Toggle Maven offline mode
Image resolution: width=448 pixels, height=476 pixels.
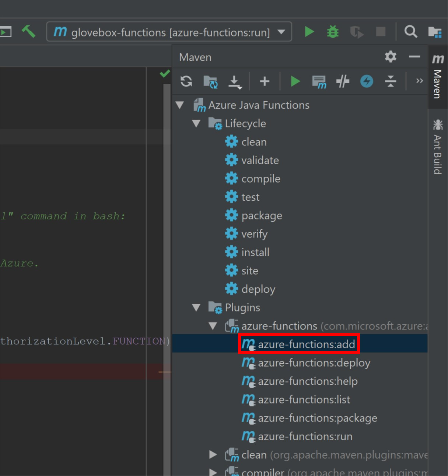coord(343,81)
